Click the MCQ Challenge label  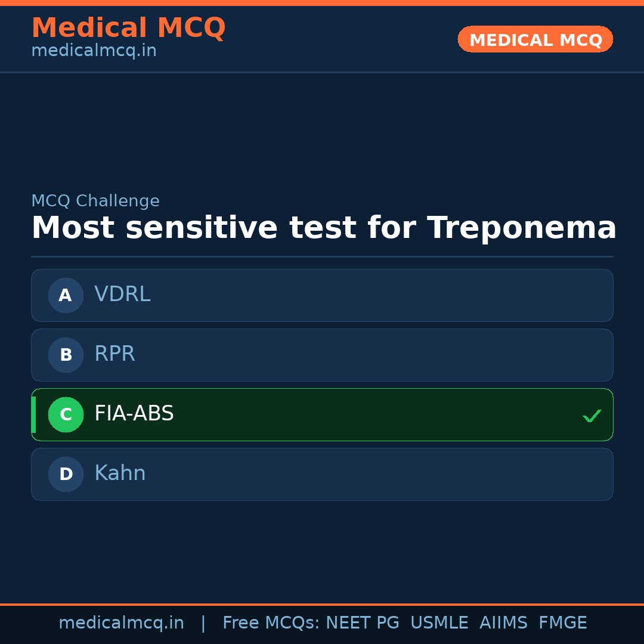pos(95,201)
